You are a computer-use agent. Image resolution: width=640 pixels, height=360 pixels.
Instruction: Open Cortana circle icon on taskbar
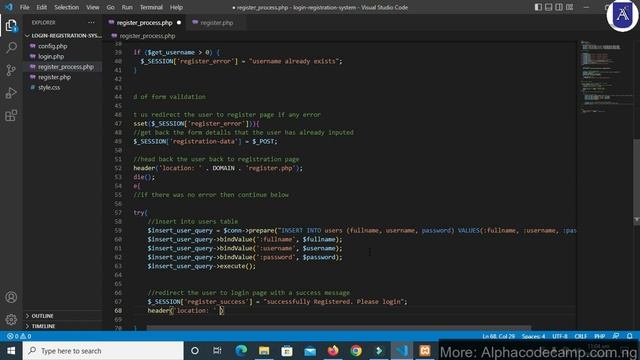coord(195,351)
